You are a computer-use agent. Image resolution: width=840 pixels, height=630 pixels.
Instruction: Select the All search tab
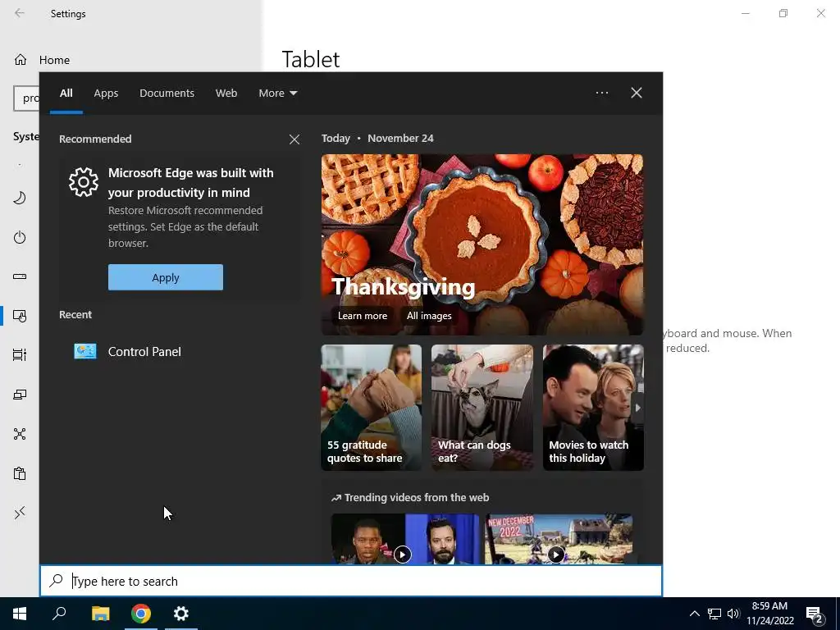(x=66, y=94)
